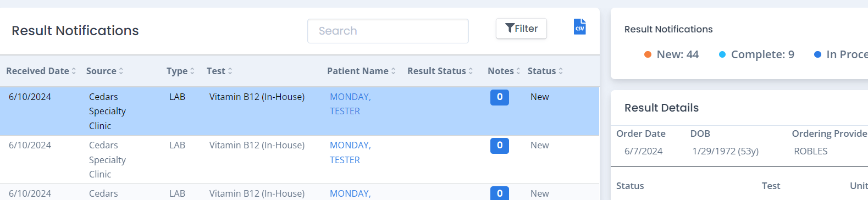Filter by Complete: 9 status
868x200 pixels.
point(756,54)
